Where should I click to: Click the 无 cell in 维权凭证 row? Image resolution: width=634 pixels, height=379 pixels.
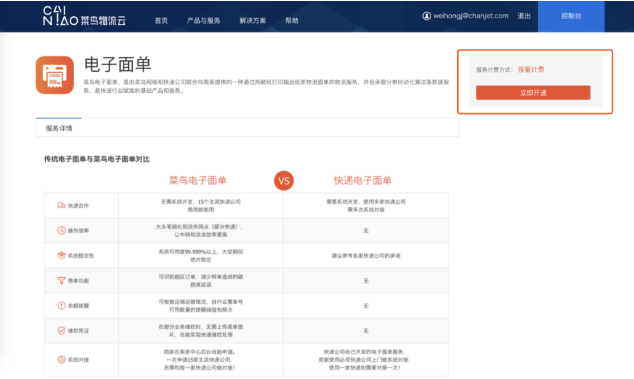[x=366, y=331]
